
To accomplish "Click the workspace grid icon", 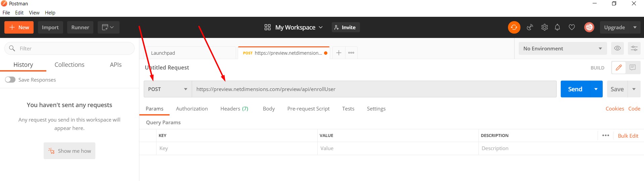I will click(x=268, y=27).
